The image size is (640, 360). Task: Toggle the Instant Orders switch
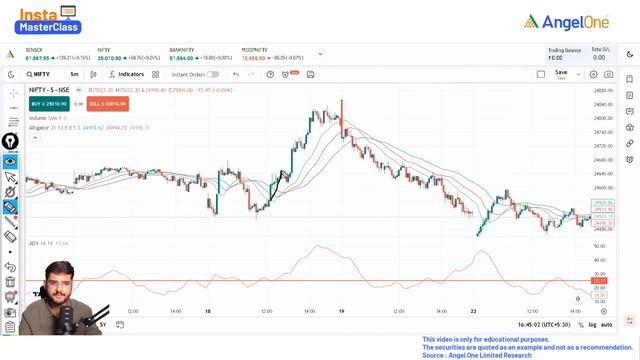click(x=213, y=74)
